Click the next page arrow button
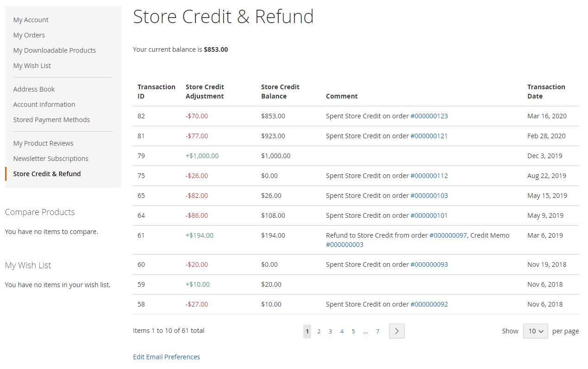Image resolution: width=588 pixels, height=369 pixels. point(396,331)
